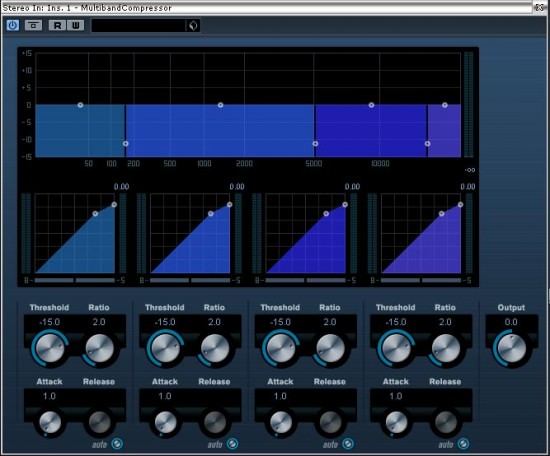Click band 1 ratio value 2.0
The image size is (550, 456).
tap(99, 322)
